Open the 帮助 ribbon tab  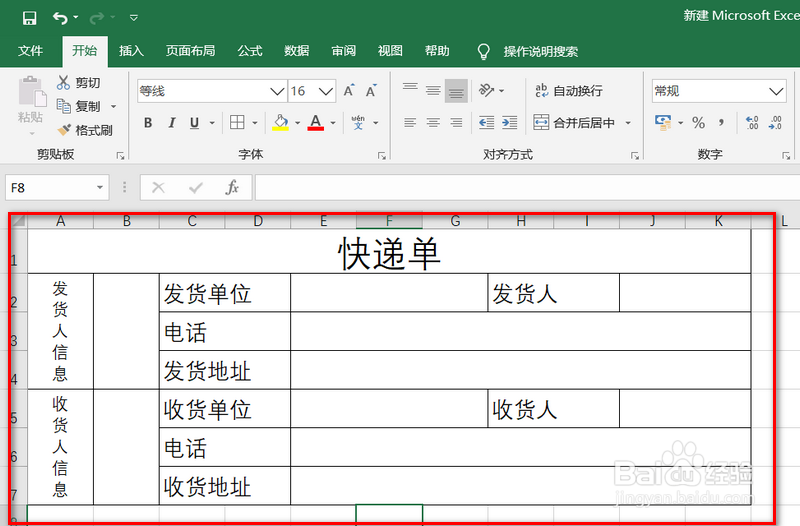pyautogui.click(x=437, y=51)
